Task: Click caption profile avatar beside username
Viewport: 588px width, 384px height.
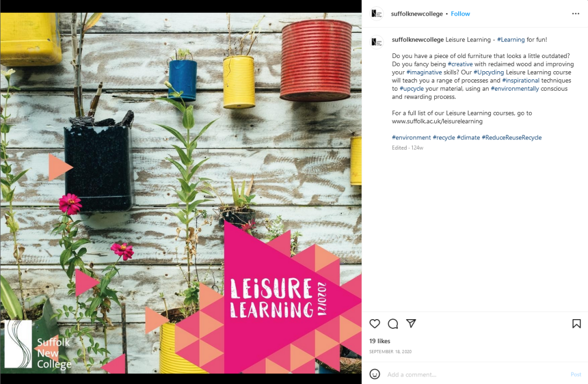Action: pos(377,42)
